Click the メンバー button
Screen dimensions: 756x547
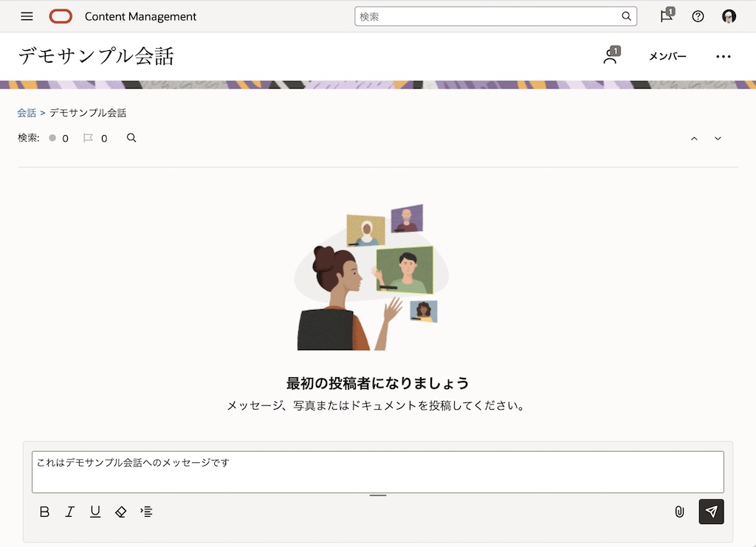click(x=667, y=56)
